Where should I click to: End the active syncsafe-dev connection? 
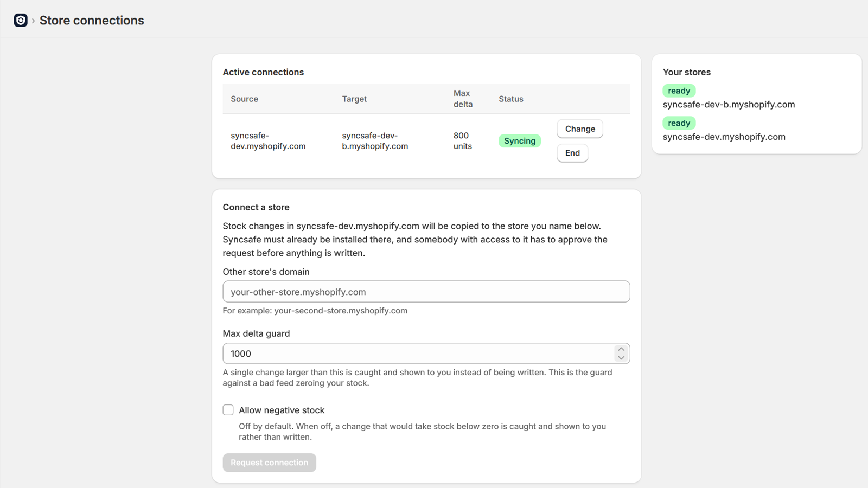[x=572, y=153]
